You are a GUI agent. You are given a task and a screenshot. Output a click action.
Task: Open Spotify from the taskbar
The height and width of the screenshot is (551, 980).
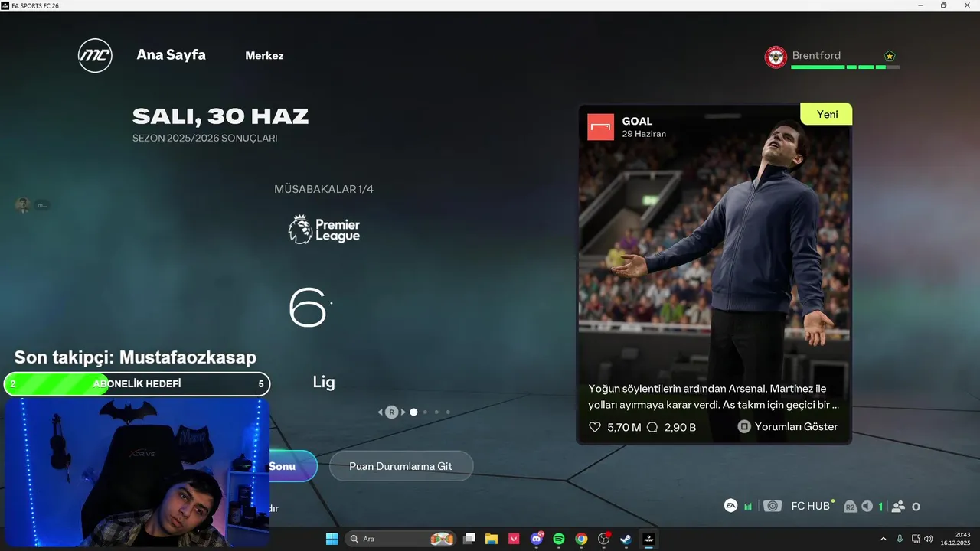tap(559, 539)
